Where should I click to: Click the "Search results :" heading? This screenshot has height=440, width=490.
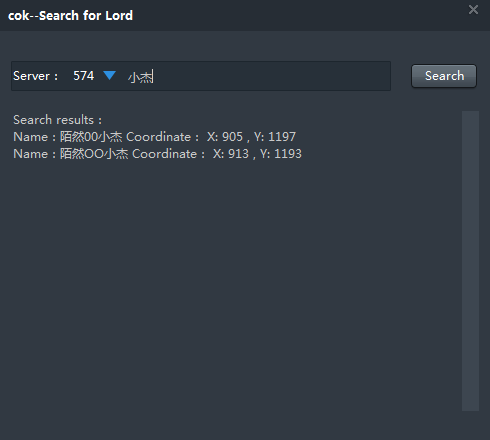58,120
